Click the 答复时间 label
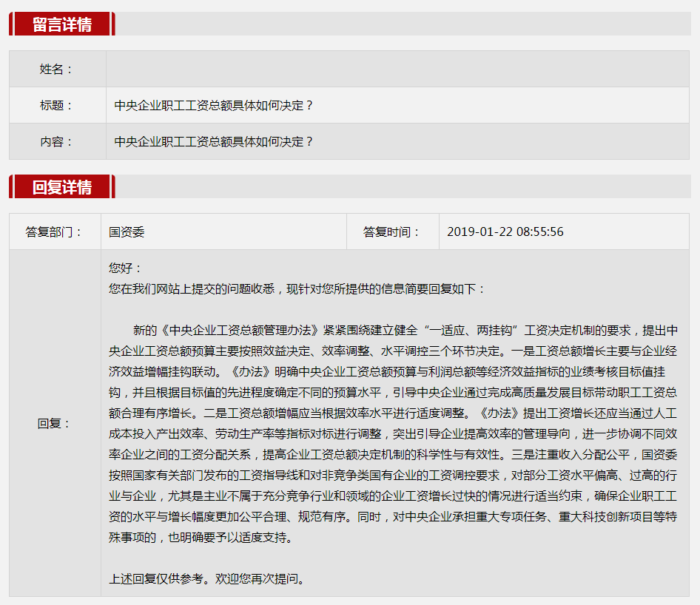 (392, 231)
